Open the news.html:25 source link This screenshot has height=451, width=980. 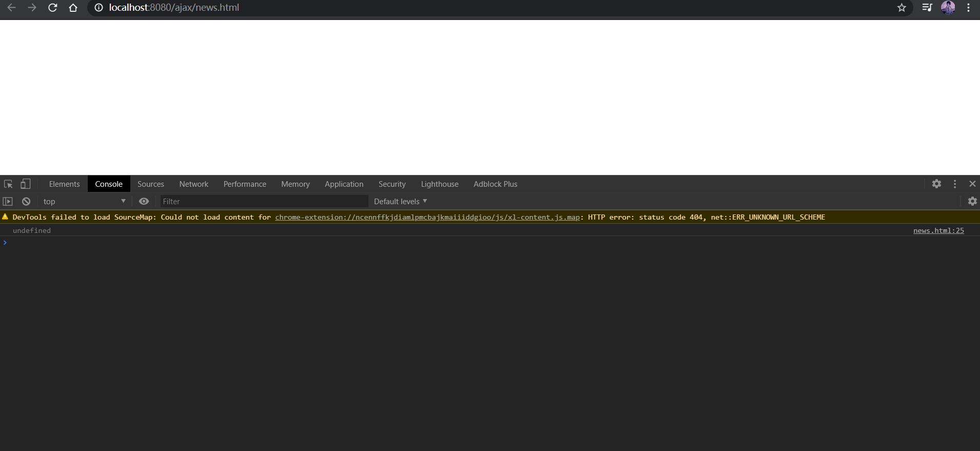[x=938, y=231]
